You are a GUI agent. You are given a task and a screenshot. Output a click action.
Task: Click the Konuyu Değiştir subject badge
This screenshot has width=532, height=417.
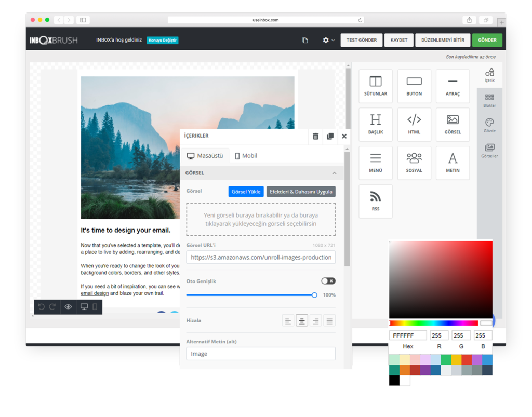point(163,40)
